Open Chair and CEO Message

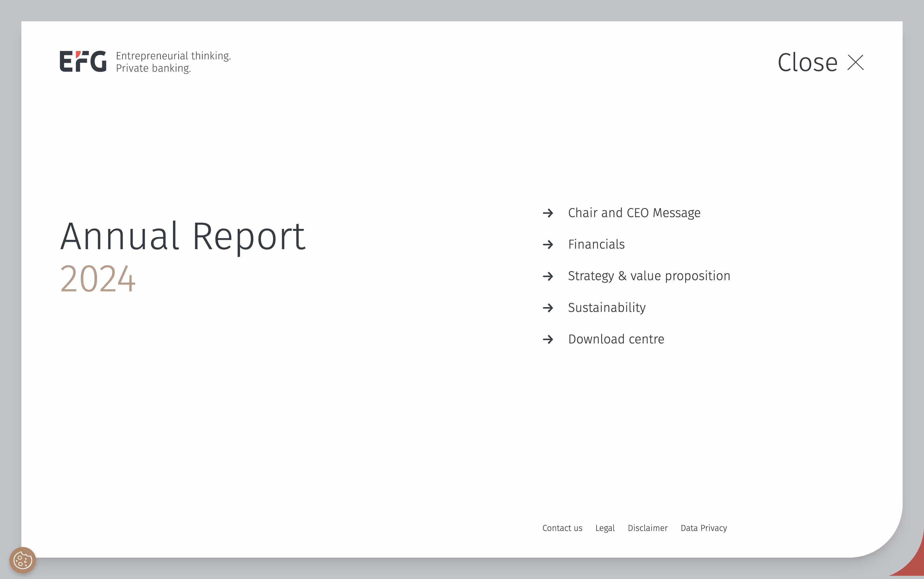634,213
